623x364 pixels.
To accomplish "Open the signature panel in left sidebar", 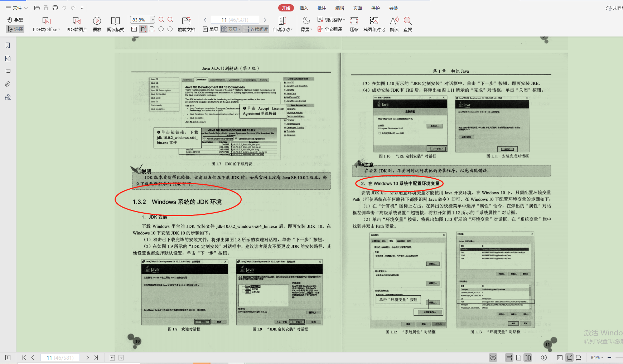I will [x=8, y=97].
